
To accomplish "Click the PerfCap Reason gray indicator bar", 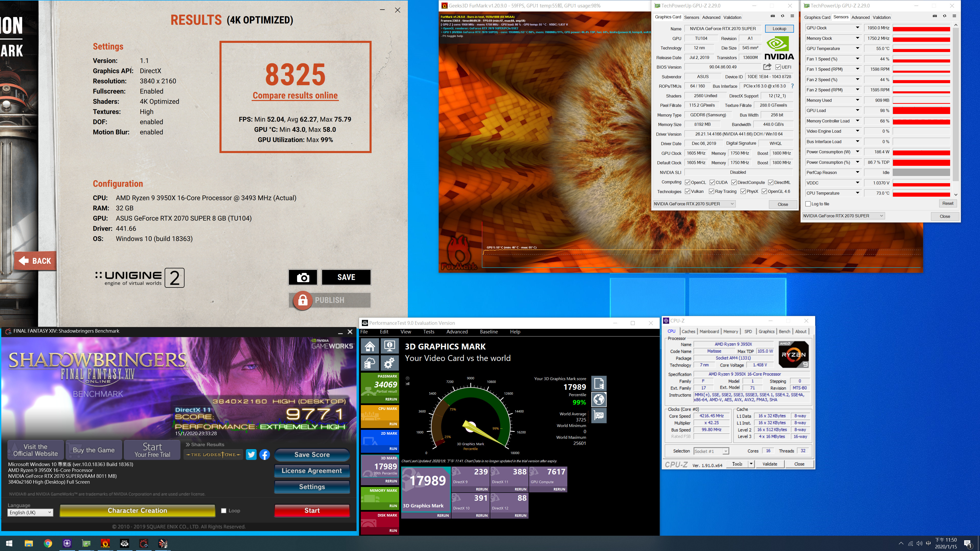I will point(921,173).
